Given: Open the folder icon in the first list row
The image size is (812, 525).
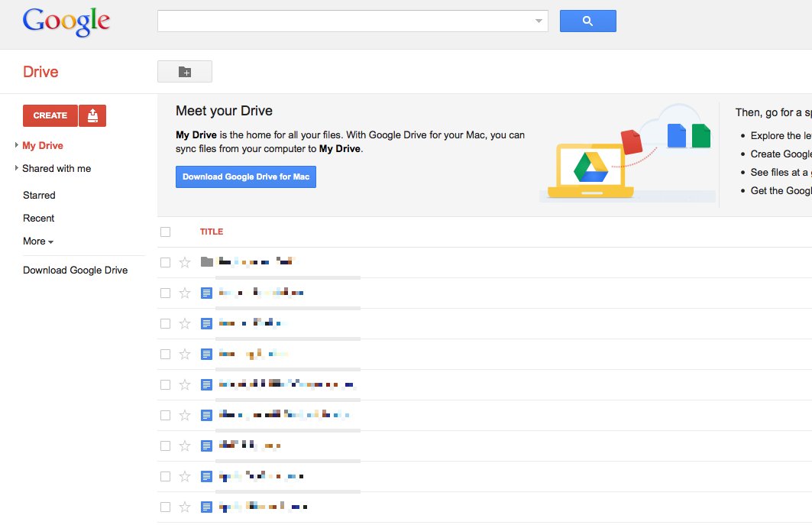Looking at the screenshot, I should 206,261.
